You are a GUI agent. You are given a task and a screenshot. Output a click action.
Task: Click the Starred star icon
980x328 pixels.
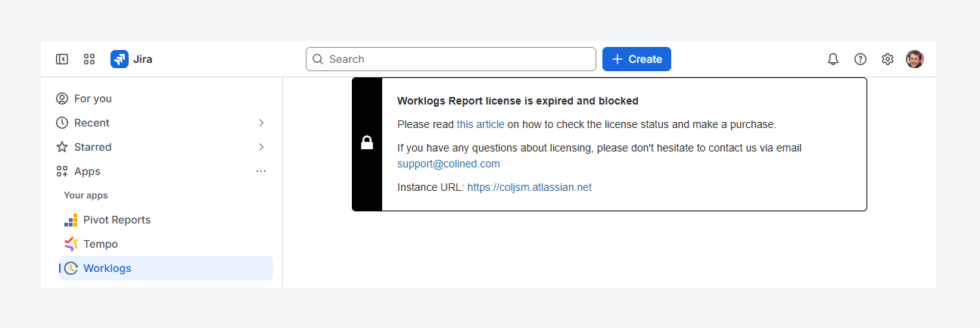click(62, 147)
